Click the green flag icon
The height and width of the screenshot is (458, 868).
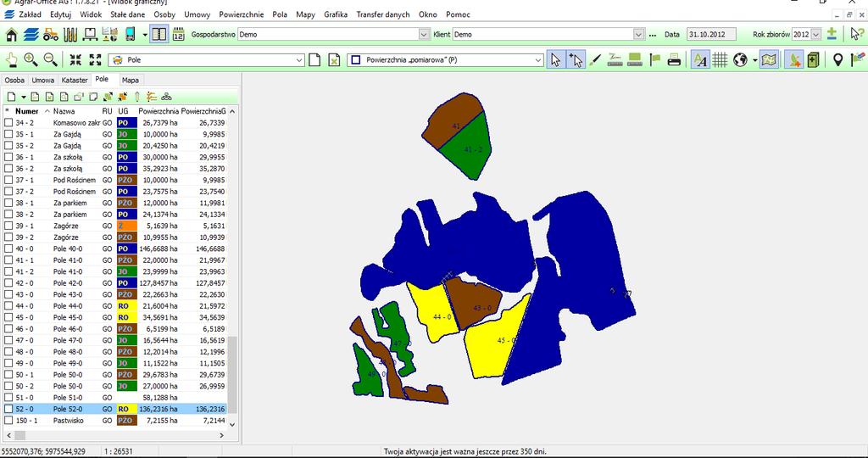click(x=655, y=60)
